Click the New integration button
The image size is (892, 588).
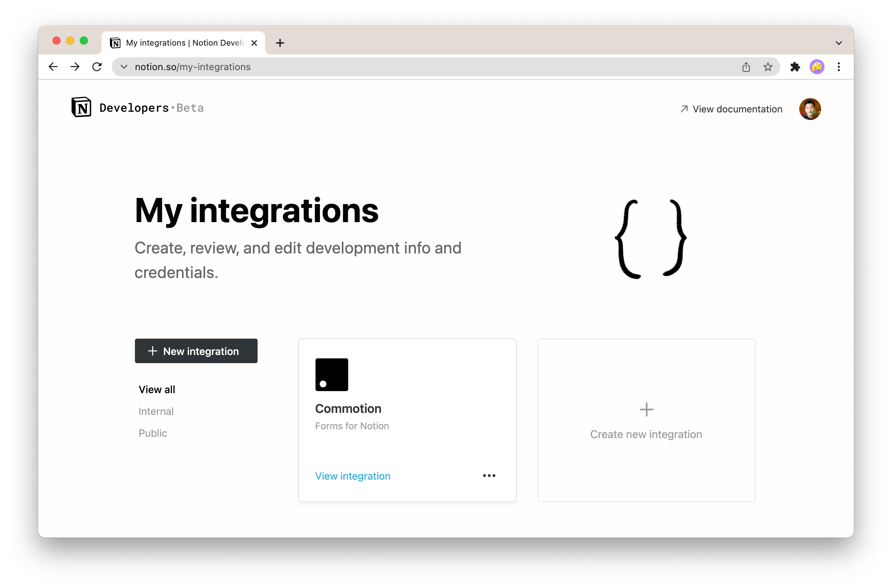click(x=196, y=351)
